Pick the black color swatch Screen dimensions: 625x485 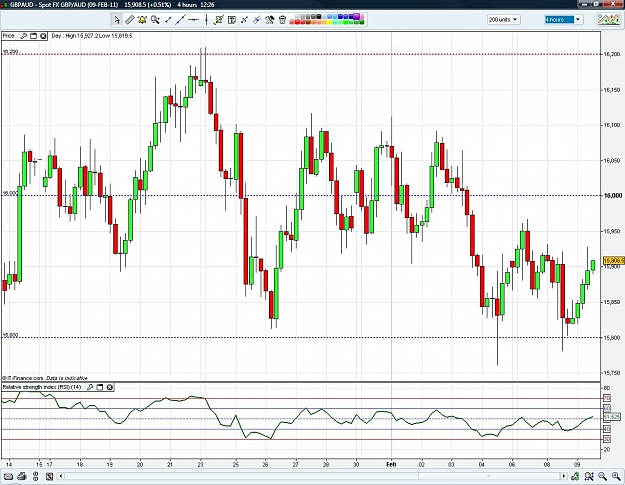(318, 17)
